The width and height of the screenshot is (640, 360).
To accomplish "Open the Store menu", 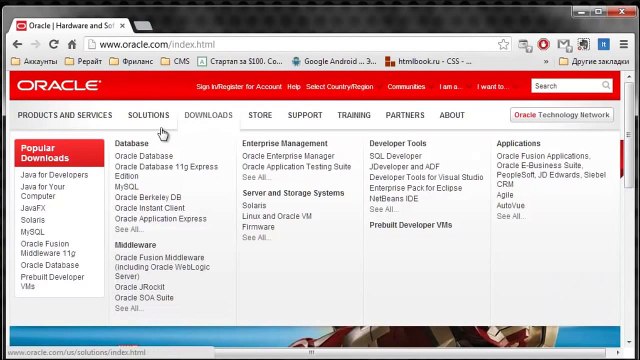I will click(x=260, y=115).
